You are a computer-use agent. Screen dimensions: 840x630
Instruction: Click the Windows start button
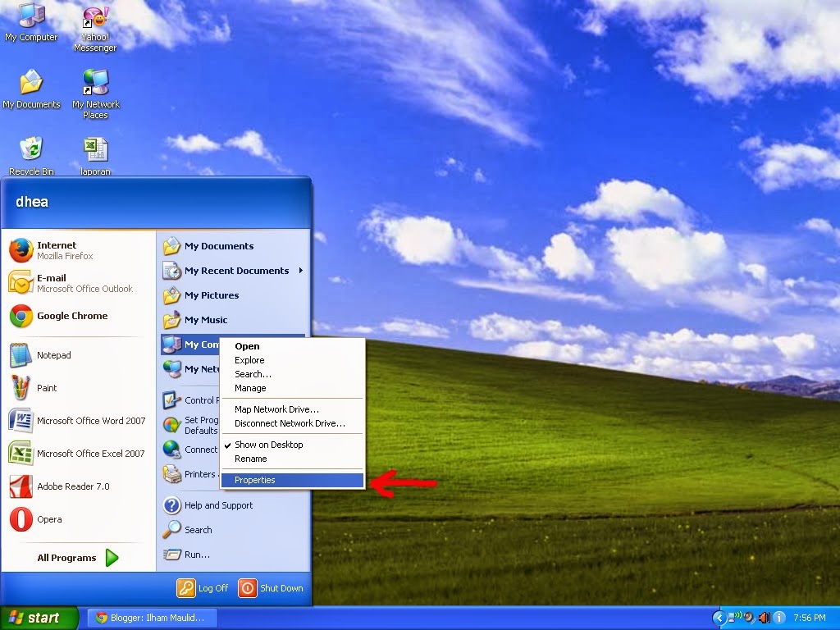tap(39, 619)
